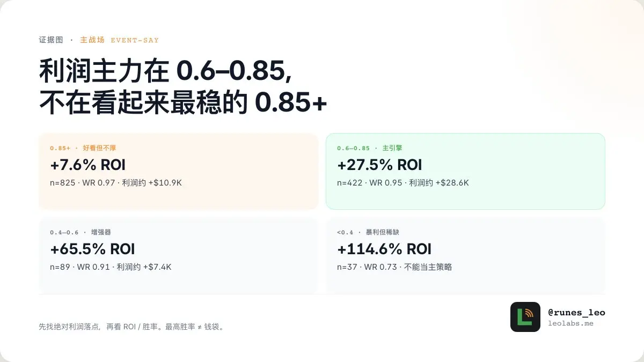Screen dimensions: 644x362
Task: Click n=825 · WR 0.97 stats line
Action: [116, 183]
